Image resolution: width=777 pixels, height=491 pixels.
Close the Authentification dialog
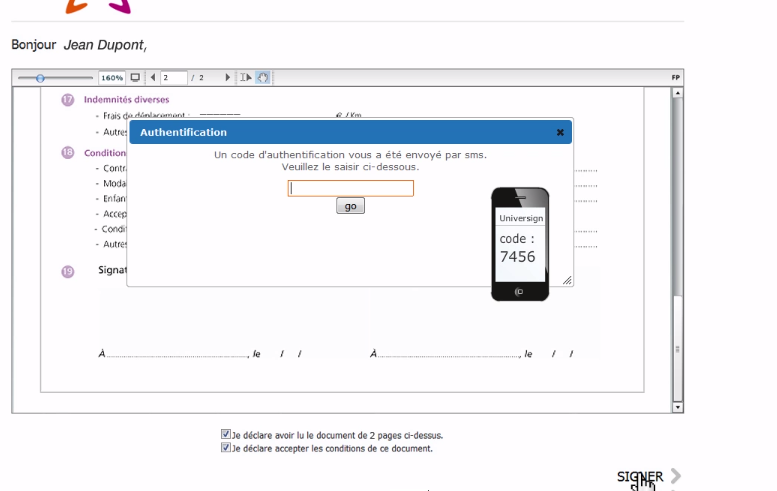click(x=560, y=132)
